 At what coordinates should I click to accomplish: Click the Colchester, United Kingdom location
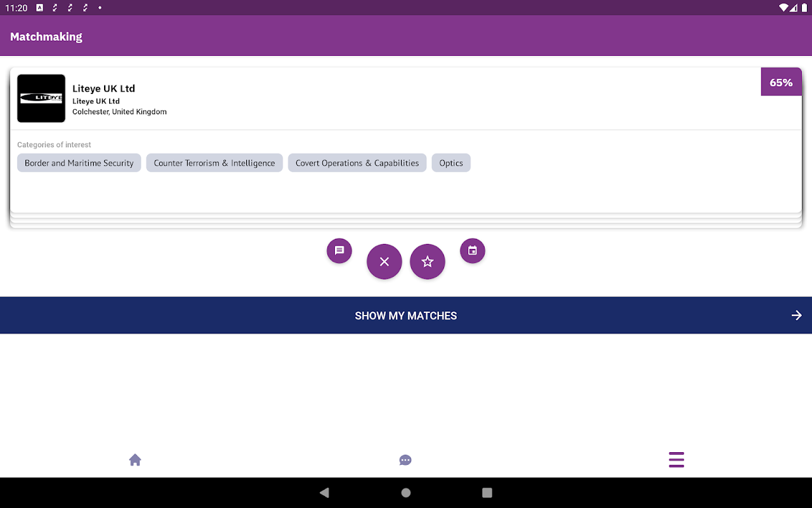point(119,112)
